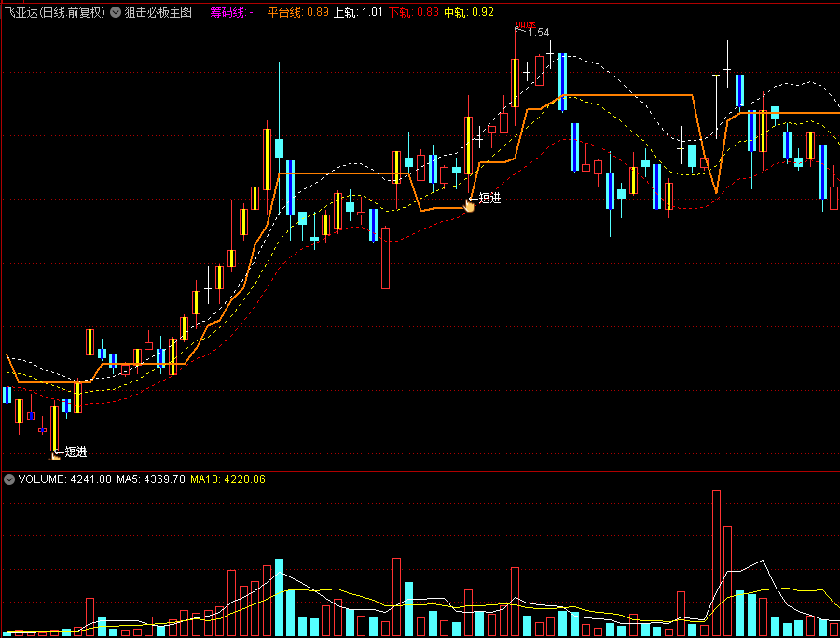The image size is (840, 638).
Task: Click the hand icon beside lower-left 短进 signal
Action: (x=55, y=456)
